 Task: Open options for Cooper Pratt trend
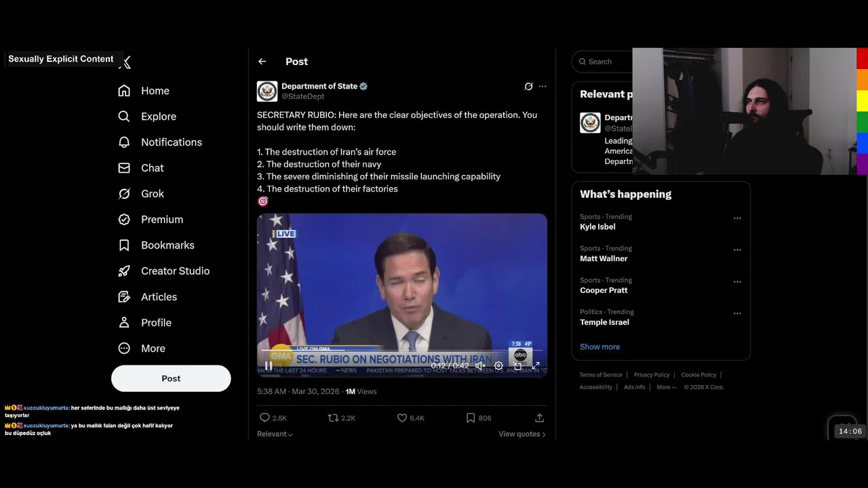click(x=737, y=282)
